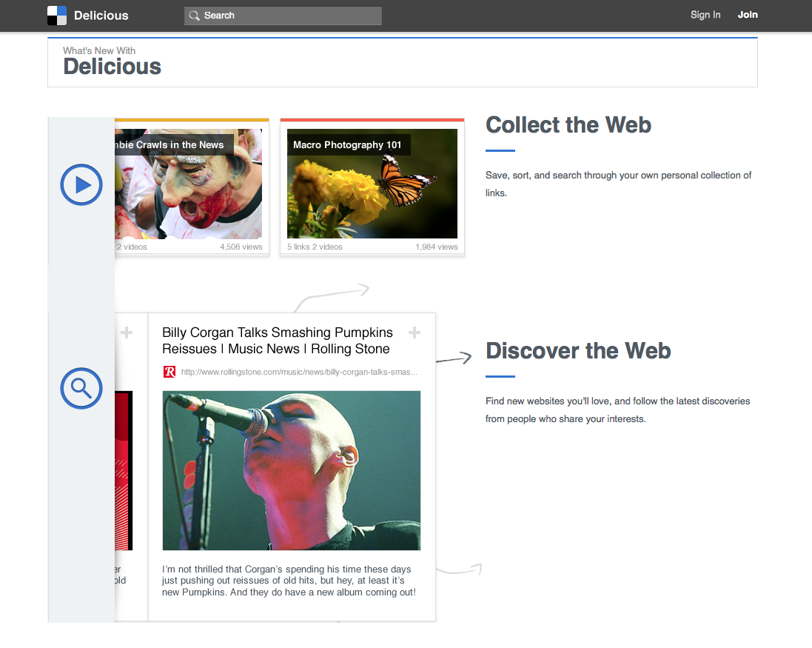Click the Collect the Web heading
Screen dimensions: 812x648
(x=568, y=125)
